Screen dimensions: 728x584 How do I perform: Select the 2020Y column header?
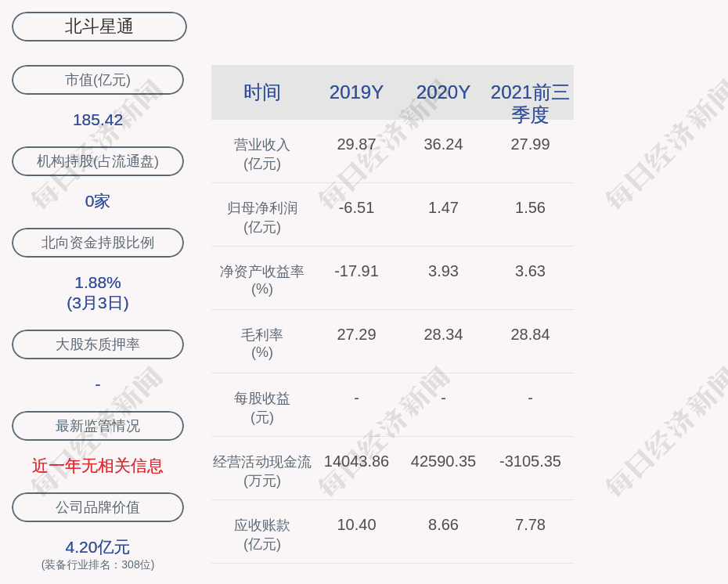(443, 92)
